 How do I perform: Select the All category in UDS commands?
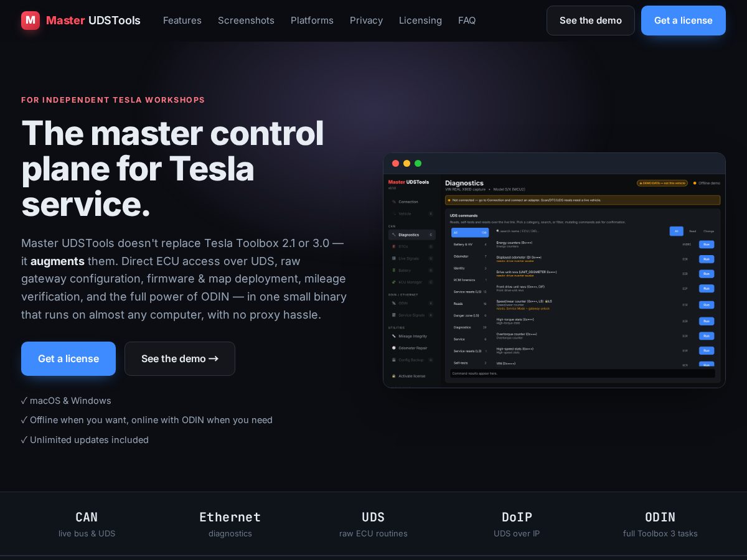(470, 233)
